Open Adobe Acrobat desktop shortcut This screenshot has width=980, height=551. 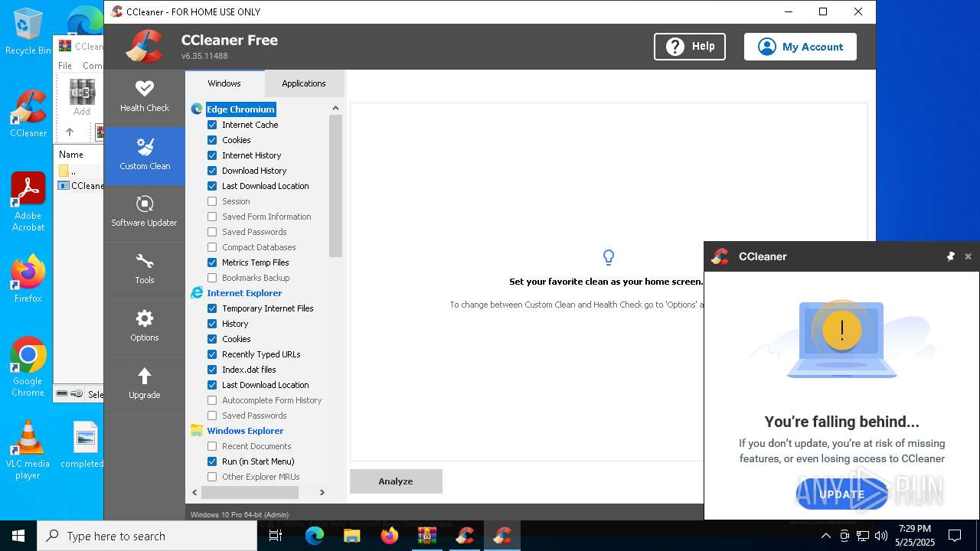28,202
